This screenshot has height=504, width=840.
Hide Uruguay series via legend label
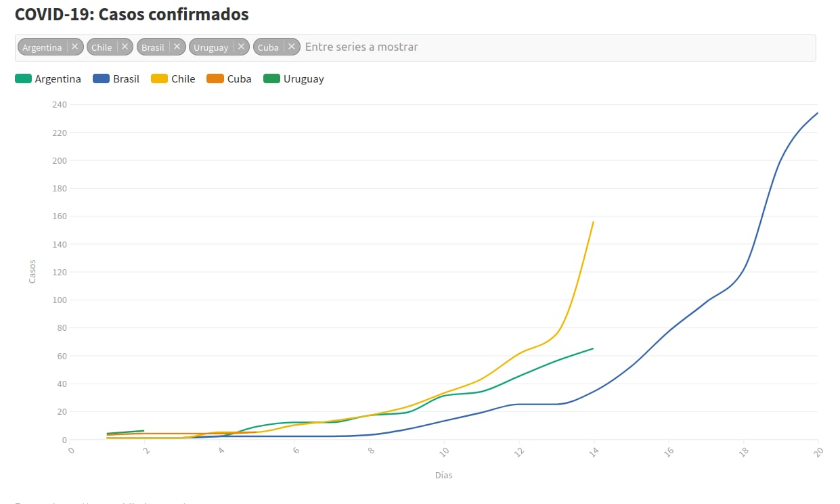click(x=303, y=79)
